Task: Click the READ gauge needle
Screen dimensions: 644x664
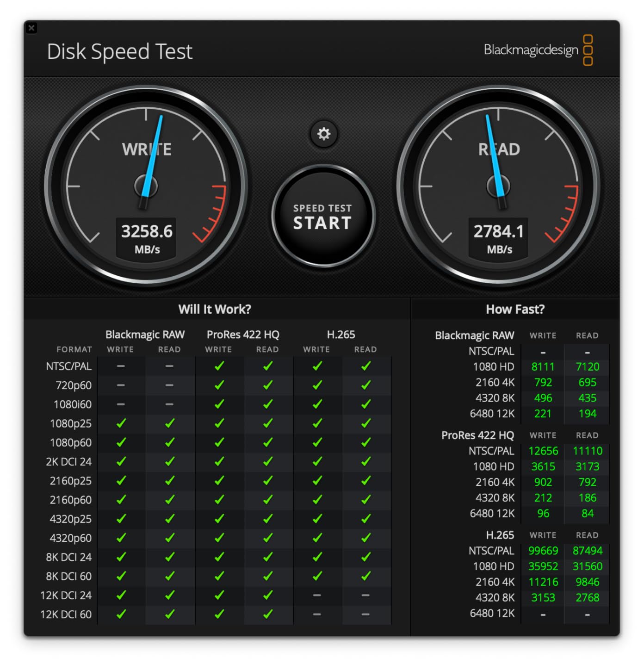Action: [x=495, y=148]
